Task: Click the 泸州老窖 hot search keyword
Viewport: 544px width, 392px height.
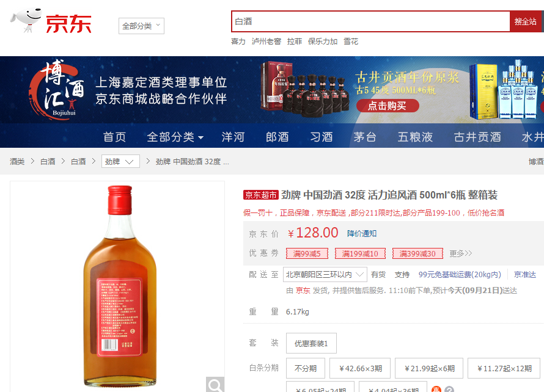Action: (x=266, y=42)
